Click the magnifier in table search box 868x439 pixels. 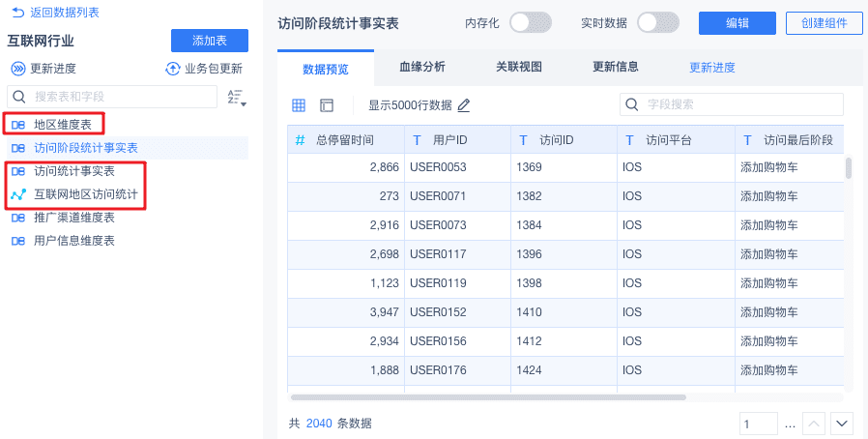click(17, 97)
